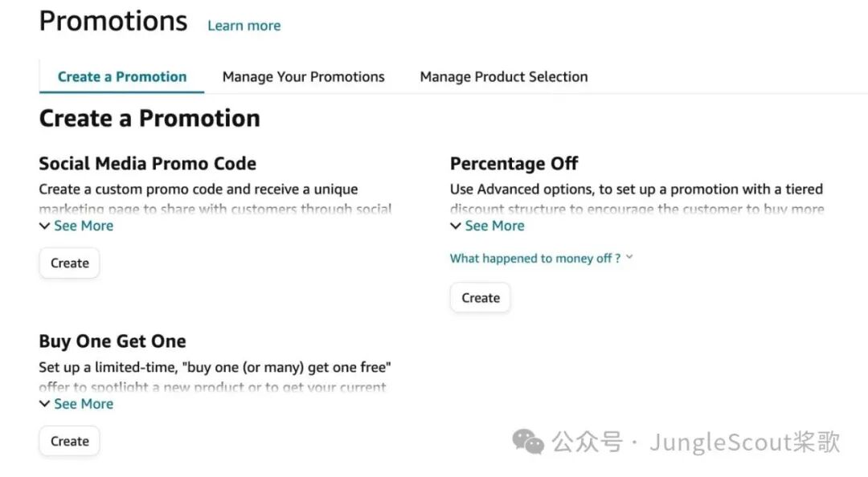Screen dimensions: 868x477
Task: Go to the Manage Product Selection tab
Action: (x=504, y=77)
